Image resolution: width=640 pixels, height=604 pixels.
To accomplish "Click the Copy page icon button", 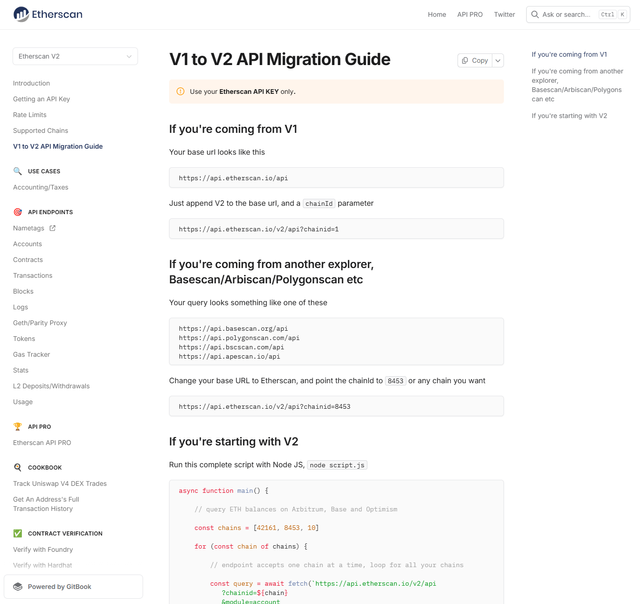I will pos(475,60).
